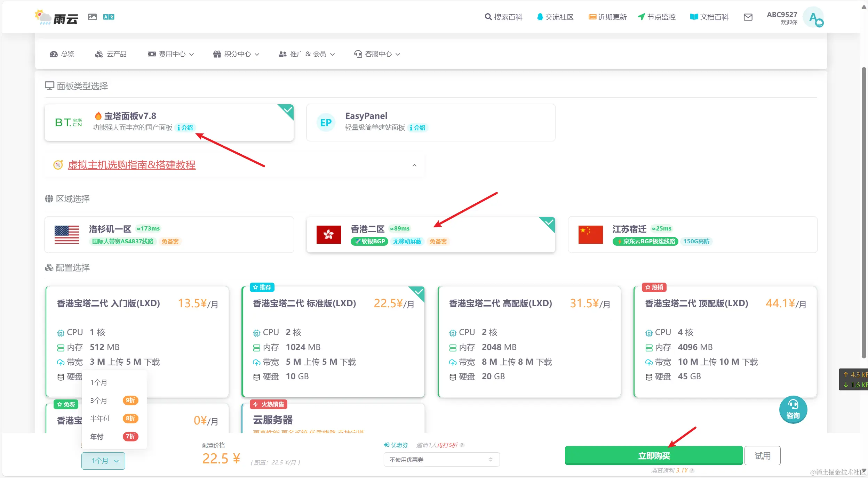Click help icon beside 再打5折

point(462,445)
